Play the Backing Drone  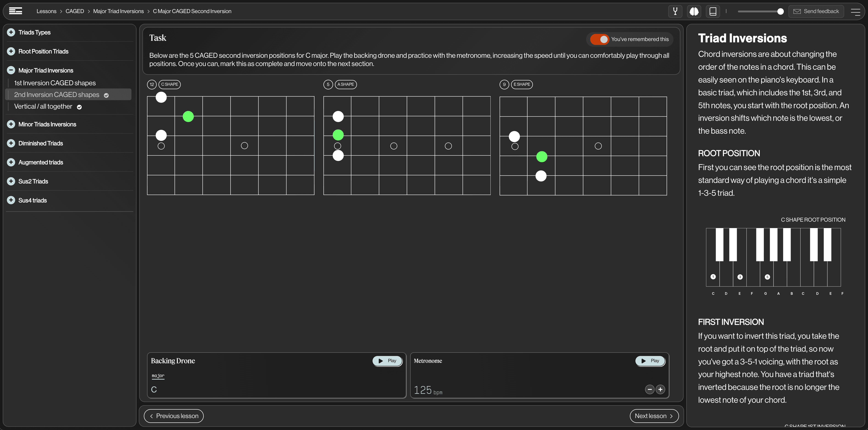tap(387, 361)
